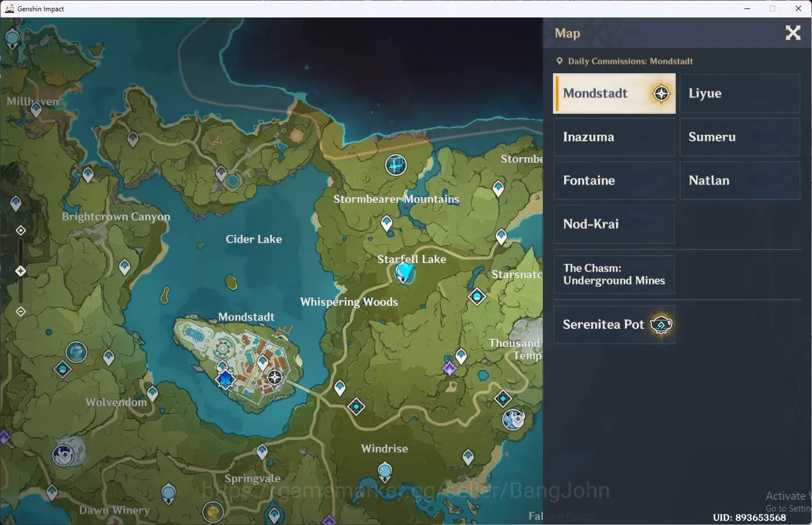Select the waypoint right of Wolvendom label
Viewport: 812px width, 525px height.
153,393
